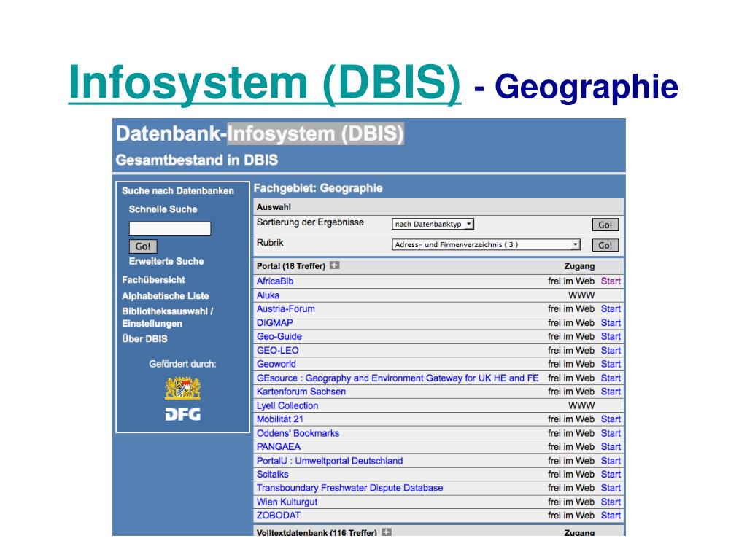
Task: Click Start in the Kartenforum Sachsen row
Action: click(x=611, y=392)
